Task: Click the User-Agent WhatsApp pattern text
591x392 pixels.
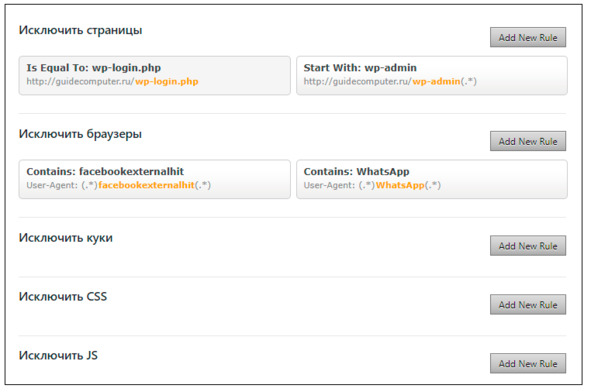Action: (372, 185)
